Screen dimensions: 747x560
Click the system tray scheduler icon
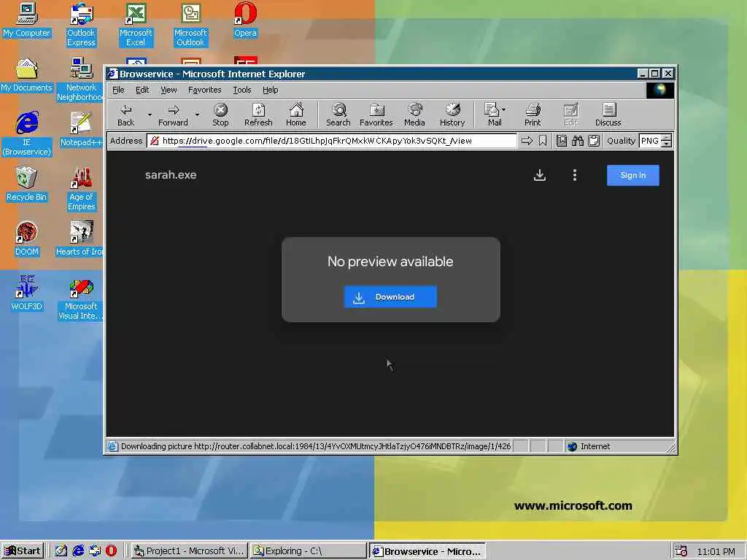[x=681, y=551]
